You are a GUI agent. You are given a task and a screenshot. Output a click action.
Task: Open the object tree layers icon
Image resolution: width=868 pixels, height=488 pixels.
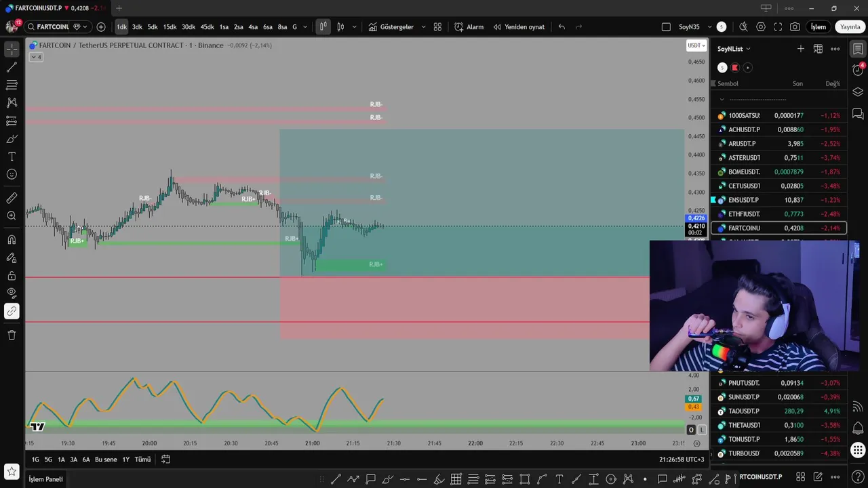pos(858,92)
